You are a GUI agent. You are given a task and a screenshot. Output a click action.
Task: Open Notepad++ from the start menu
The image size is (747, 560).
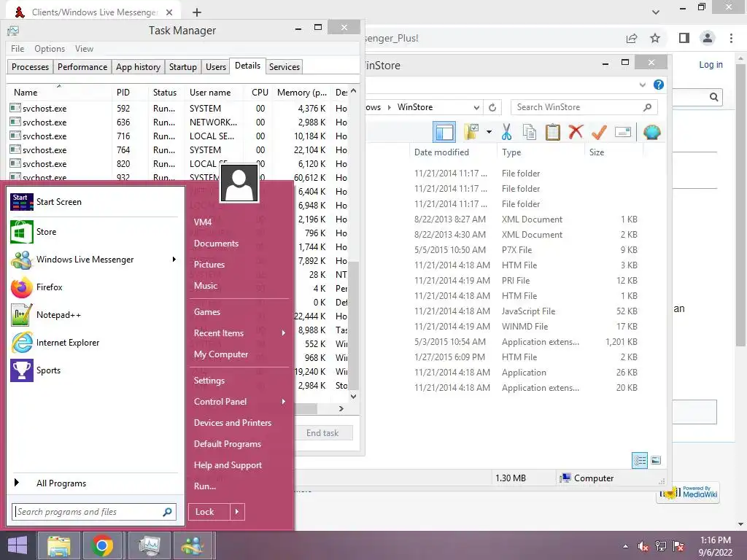click(96, 315)
